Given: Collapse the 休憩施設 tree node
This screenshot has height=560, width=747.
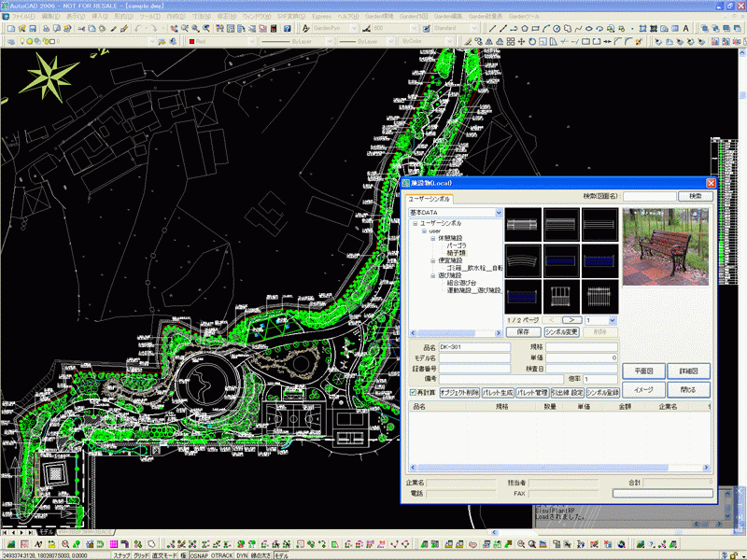Looking at the screenshot, I should point(432,237).
